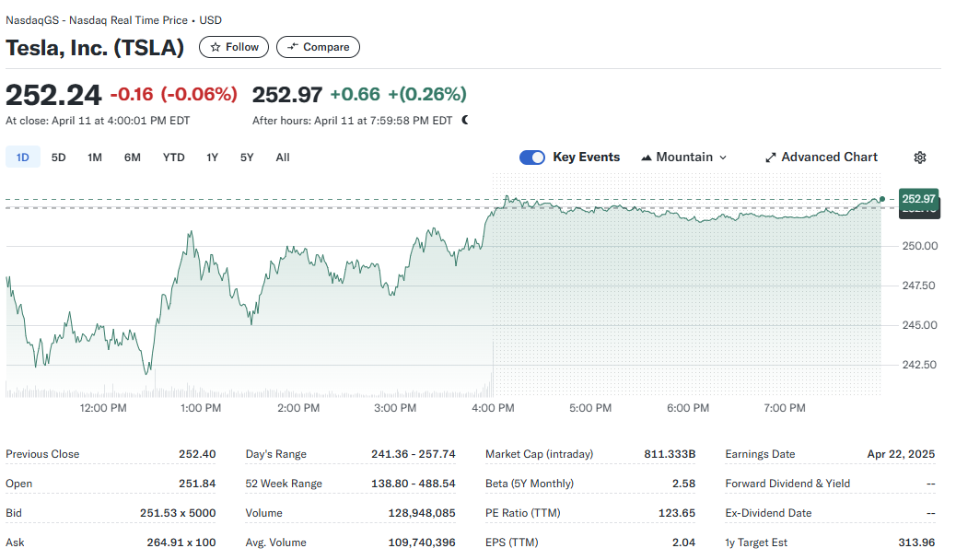This screenshot has height=560, width=956.
Task: Click the Ask value 264.91 x 100
Action: pyautogui.click(x=181, y=542)
